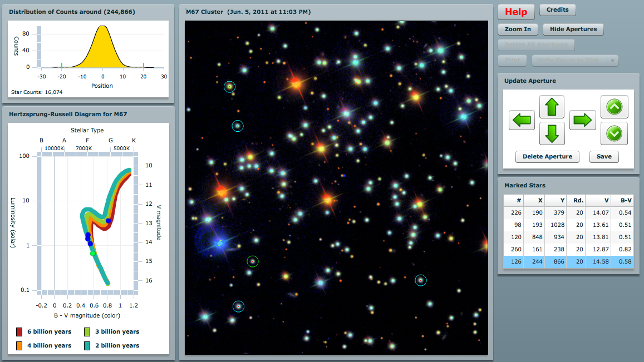Move aperture right with green right arrow

tap(582, 121)
